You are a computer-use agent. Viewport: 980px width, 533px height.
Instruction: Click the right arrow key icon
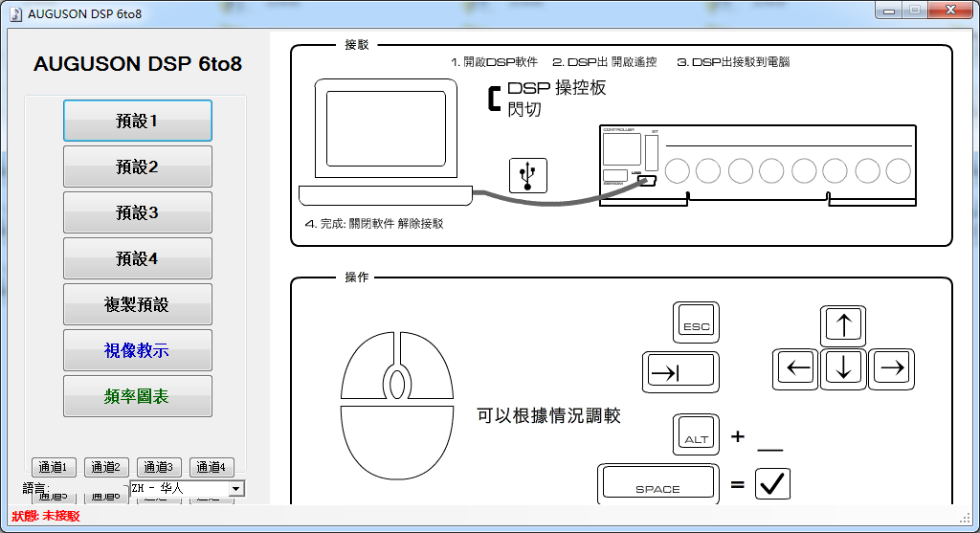coord(891,368)
